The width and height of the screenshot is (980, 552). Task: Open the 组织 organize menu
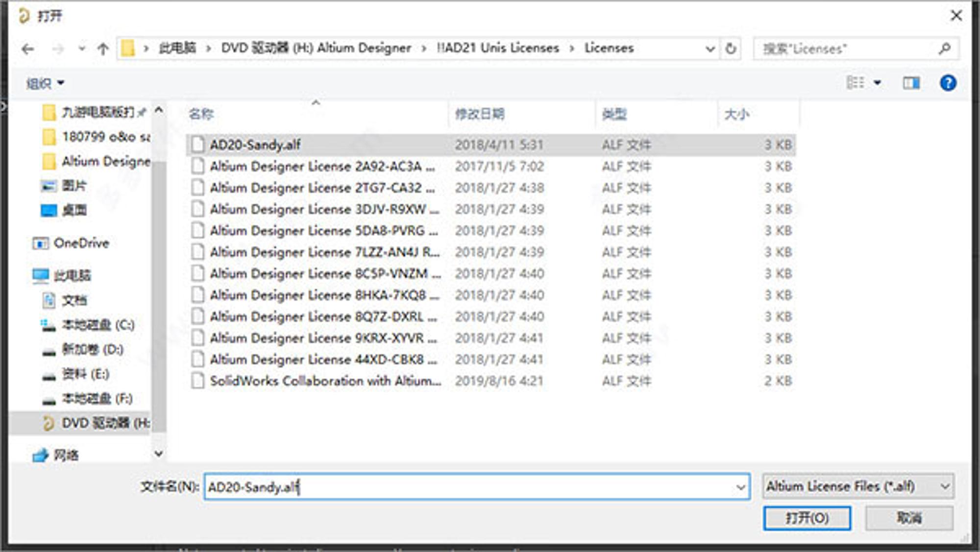pyautogui.click(x=45, y=83)
